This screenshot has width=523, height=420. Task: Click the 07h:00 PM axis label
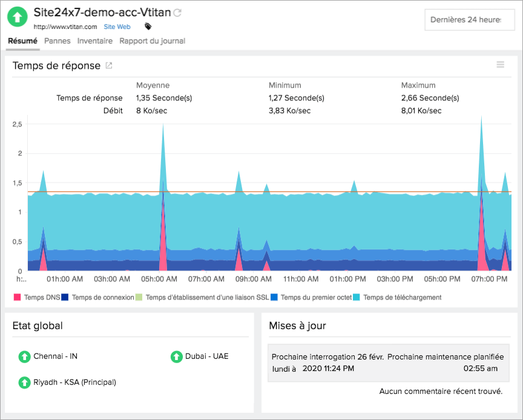(489, 279)
